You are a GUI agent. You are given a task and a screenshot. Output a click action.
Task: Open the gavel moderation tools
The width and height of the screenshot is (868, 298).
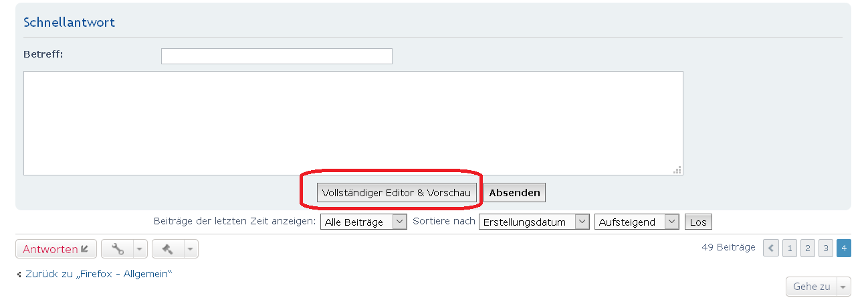tap(168, 249)
